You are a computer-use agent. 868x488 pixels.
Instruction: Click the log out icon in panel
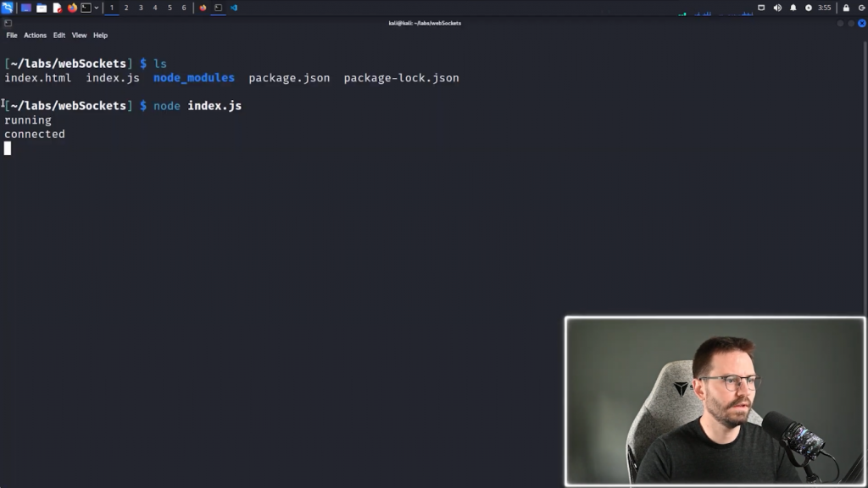coord(861,8)
